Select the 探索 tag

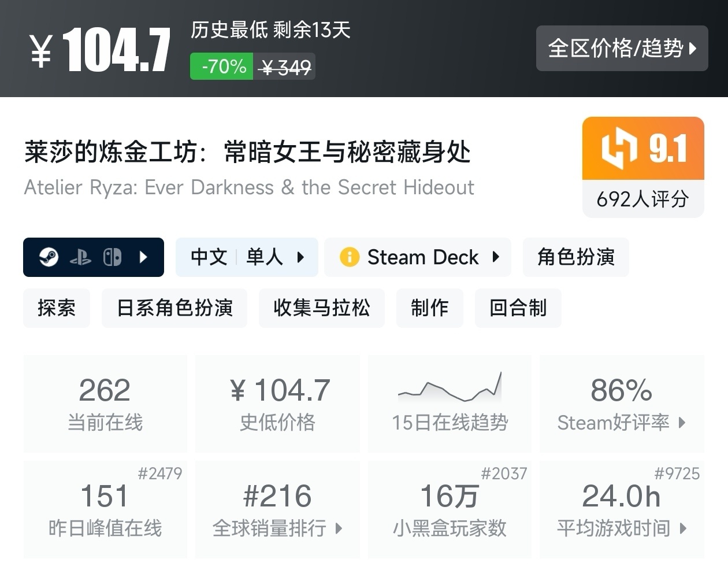click(x=57, y=308)
